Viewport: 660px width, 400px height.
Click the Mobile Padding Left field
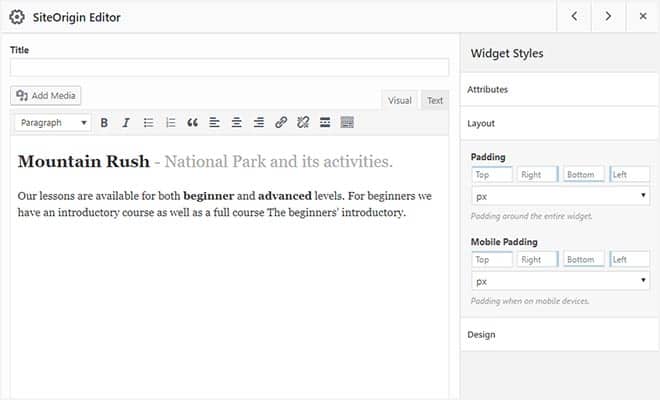[629, 259]
